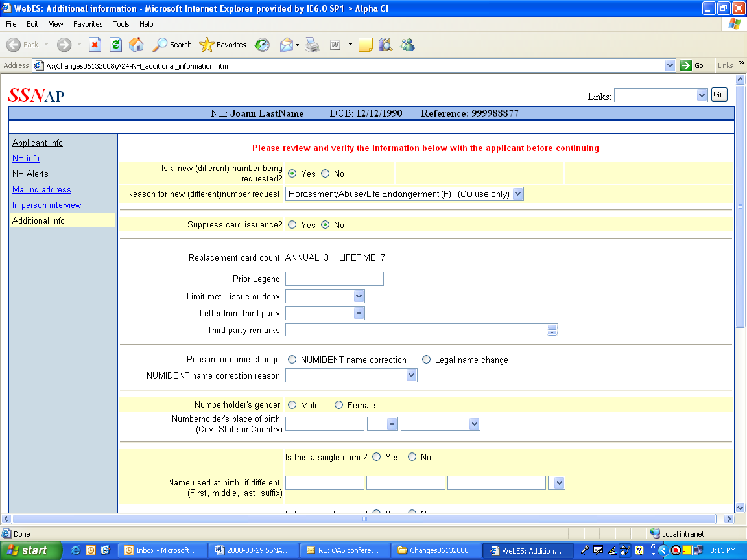Open the Limit met issue or deny dropdown

click(x=359, y=296)
